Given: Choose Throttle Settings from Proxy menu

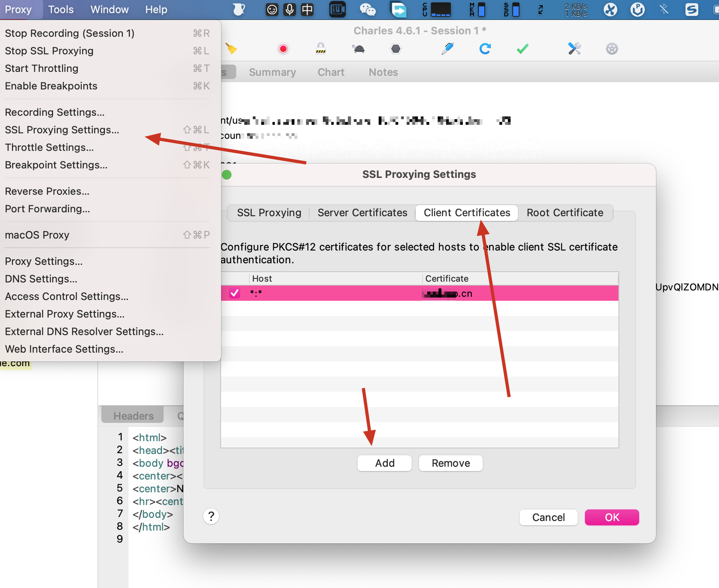Looking at the screenshot, I should (x=49, y=147).
